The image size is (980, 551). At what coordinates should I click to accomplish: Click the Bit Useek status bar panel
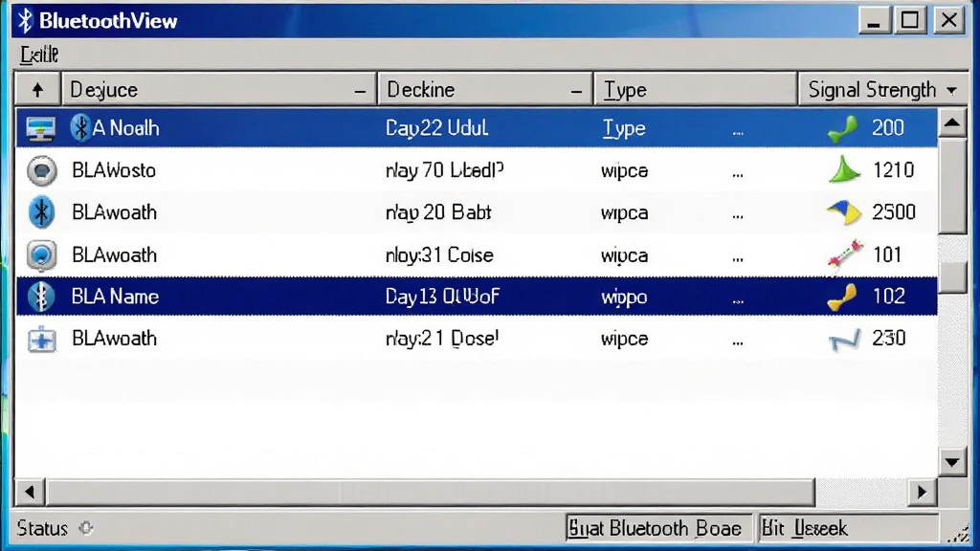(848, 528)
